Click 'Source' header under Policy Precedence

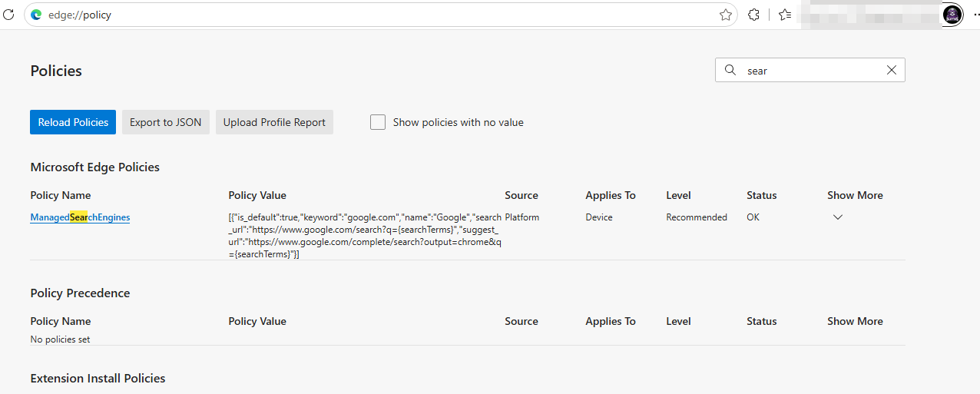(x=521, y=321)
